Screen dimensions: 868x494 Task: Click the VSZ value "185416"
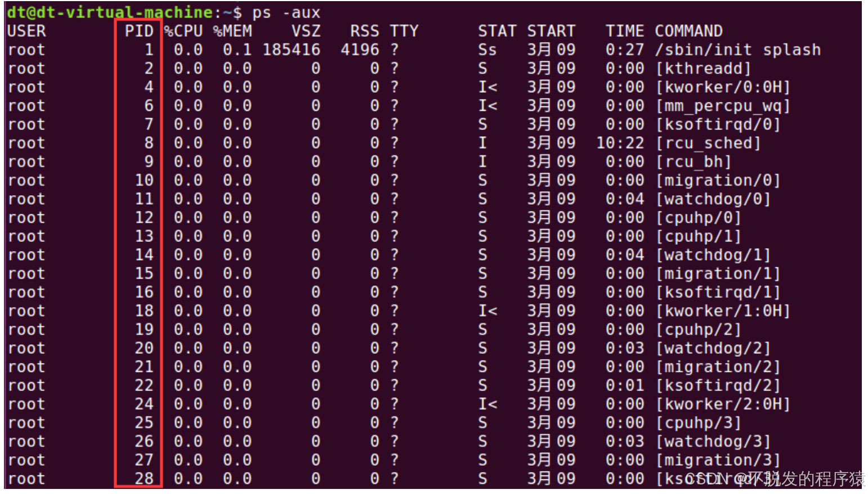click(x=292, y=50)
